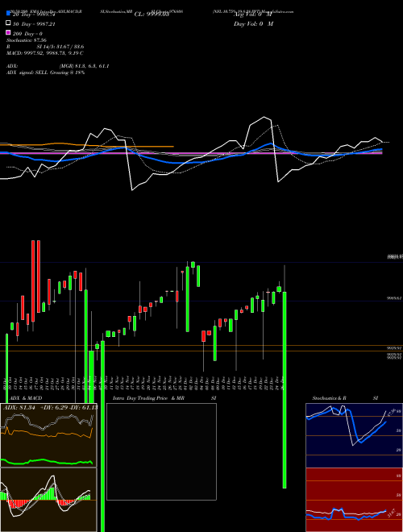Select the '200 Day = 0' label
Image resolution: width=403 pixels, height=532 pixels.
point(27,34)
